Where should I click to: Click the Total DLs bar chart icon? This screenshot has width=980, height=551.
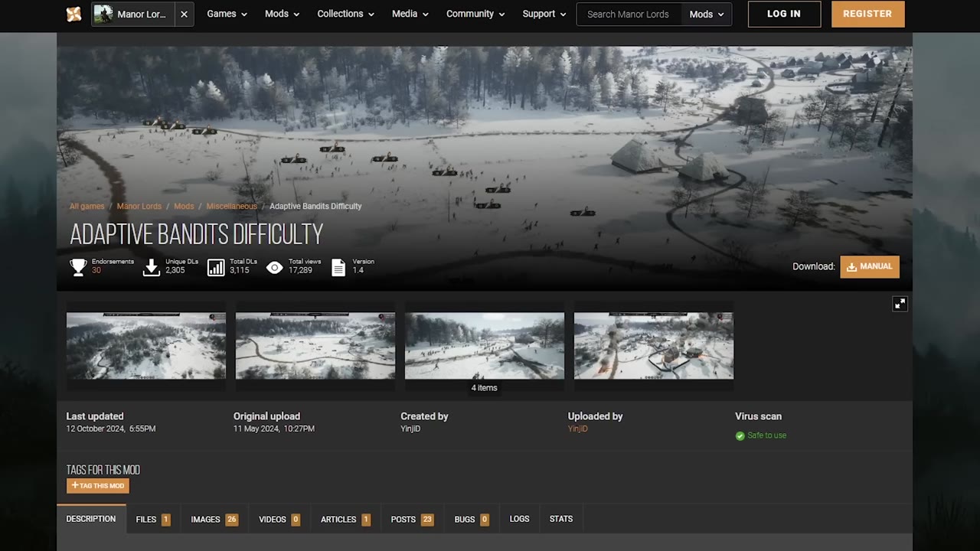216,267
